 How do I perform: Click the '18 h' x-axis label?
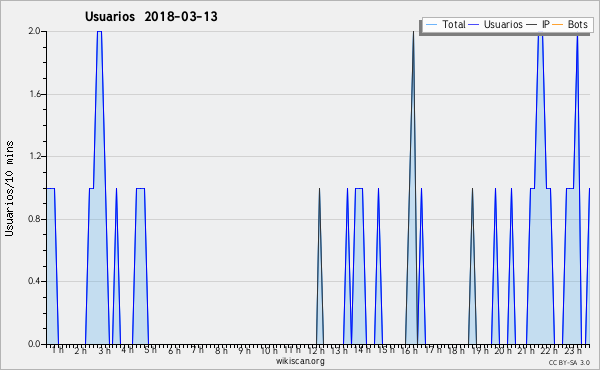coord(456,350)
